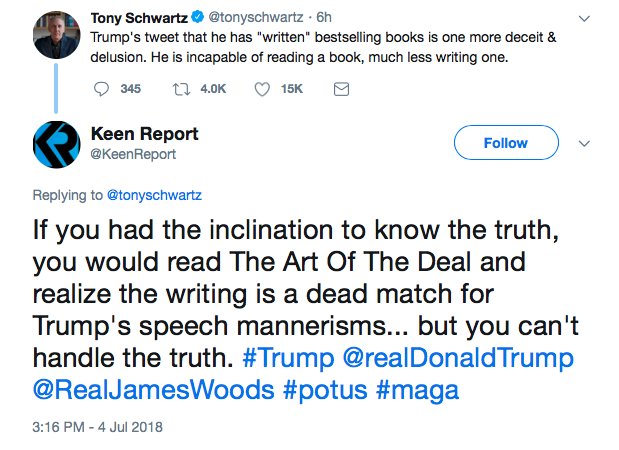The image size is (619, 450).
Task: Expand options chevron on Tony Schwartz's tweet
Action: [x=583, y=19]
